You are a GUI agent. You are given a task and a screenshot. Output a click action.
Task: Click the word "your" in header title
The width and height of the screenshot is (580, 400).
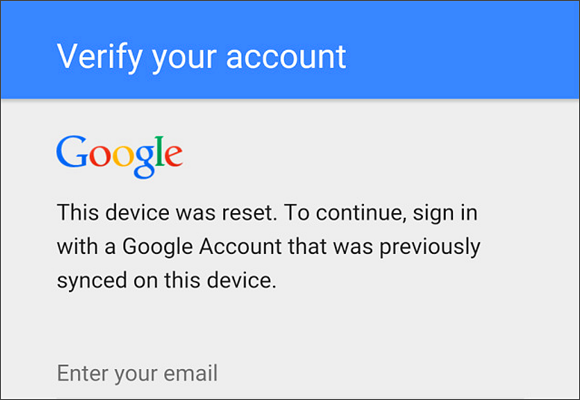[184, 60]
